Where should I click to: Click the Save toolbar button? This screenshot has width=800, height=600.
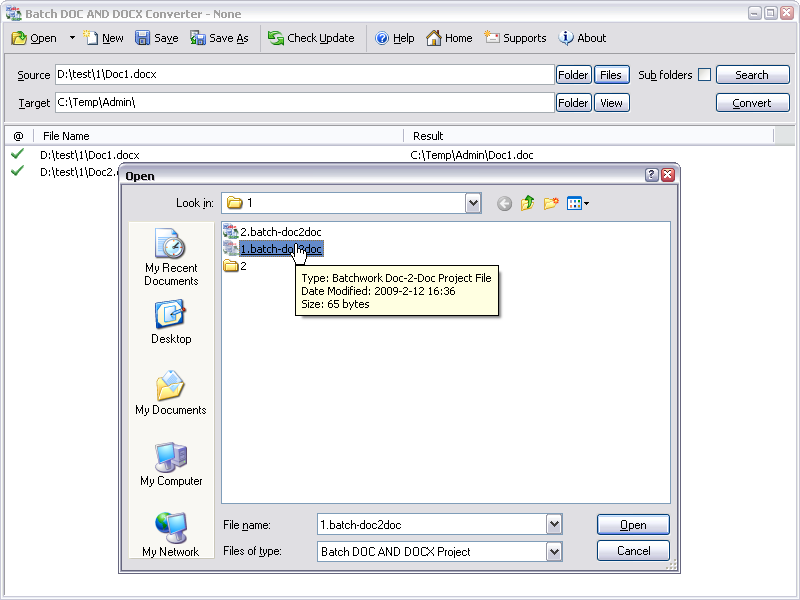pyautogui.click(x=157, y=38)
